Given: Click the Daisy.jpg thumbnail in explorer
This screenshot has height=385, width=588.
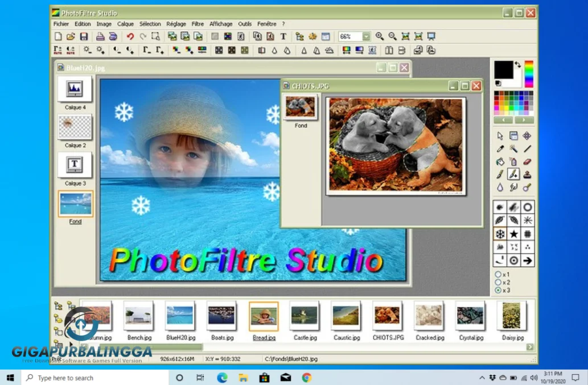Looking at the screenshot, I should [512, 316].
